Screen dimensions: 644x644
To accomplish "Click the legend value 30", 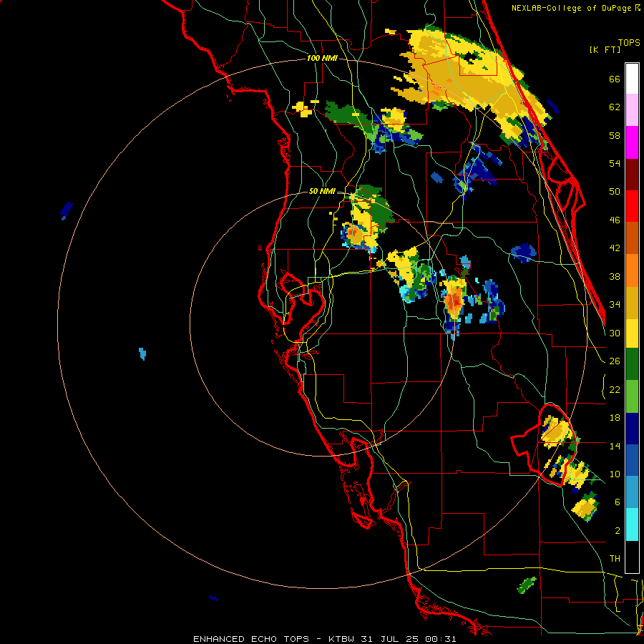I will pyautogui.click(x=615, y=333).
